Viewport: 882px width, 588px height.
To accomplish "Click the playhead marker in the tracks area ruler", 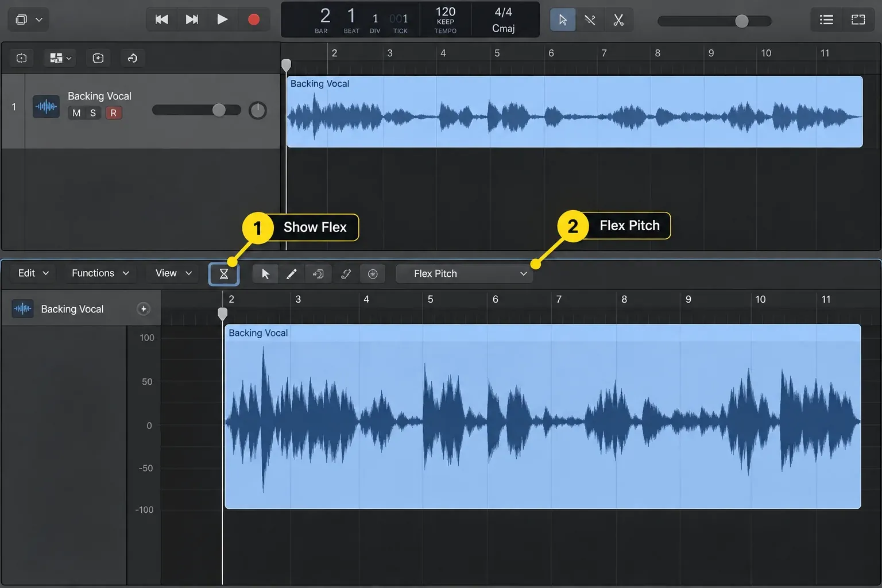I will point(286,65).
